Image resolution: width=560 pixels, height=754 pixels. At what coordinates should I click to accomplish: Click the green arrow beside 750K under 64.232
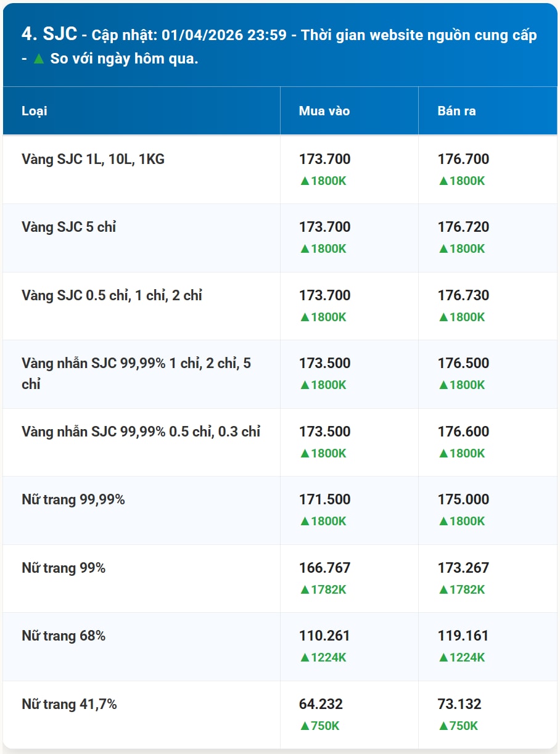(304, 726)
